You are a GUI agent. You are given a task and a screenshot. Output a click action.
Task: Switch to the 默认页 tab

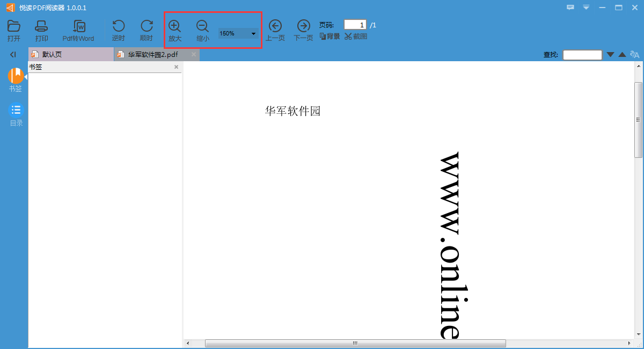[71, 54]
